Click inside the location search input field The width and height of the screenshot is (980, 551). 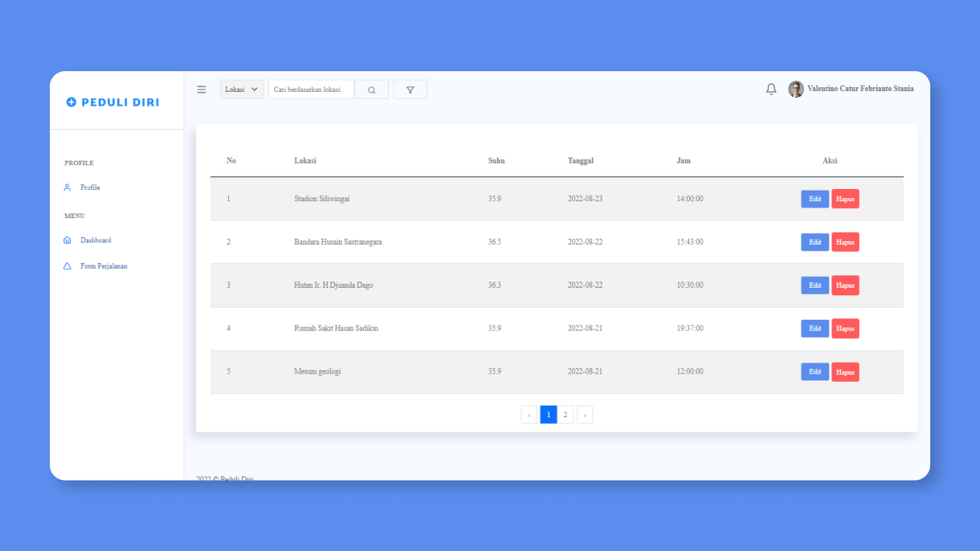(311, 89)
